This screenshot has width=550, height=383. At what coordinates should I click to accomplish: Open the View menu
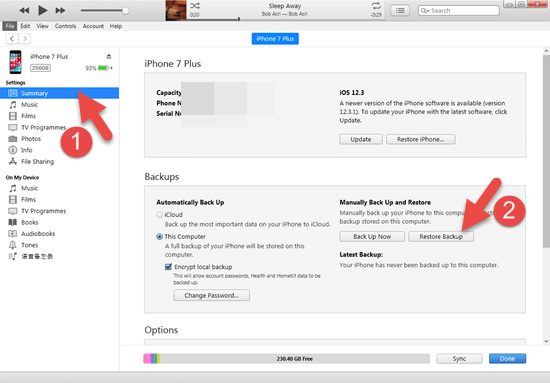(x=42, y=26)
